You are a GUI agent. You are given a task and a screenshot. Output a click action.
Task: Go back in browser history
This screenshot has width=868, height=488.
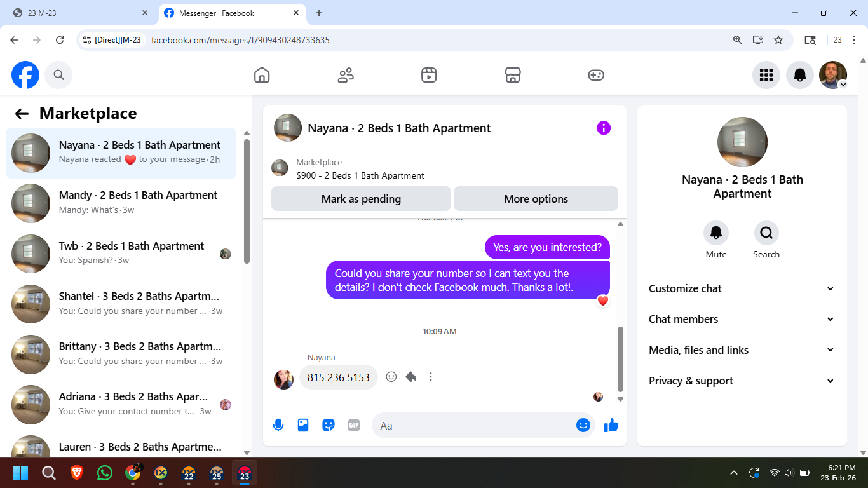tap(14, 40)
